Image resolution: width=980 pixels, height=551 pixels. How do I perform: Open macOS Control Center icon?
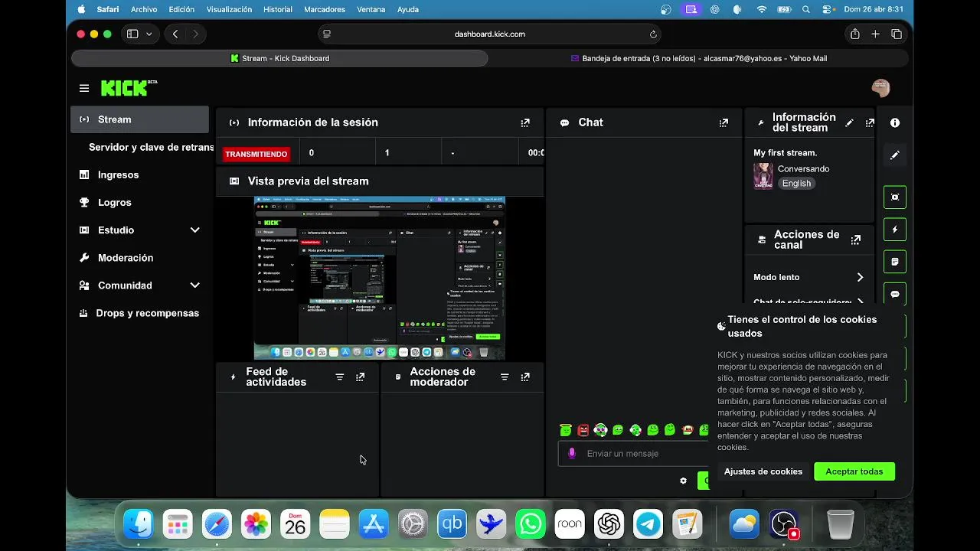tap(828, 9)
